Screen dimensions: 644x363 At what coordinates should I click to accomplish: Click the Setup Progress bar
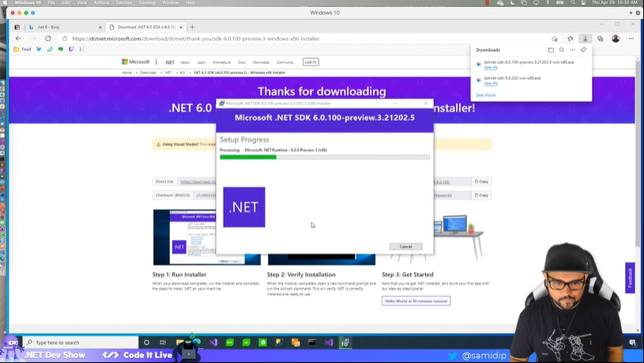coord(325,157)
